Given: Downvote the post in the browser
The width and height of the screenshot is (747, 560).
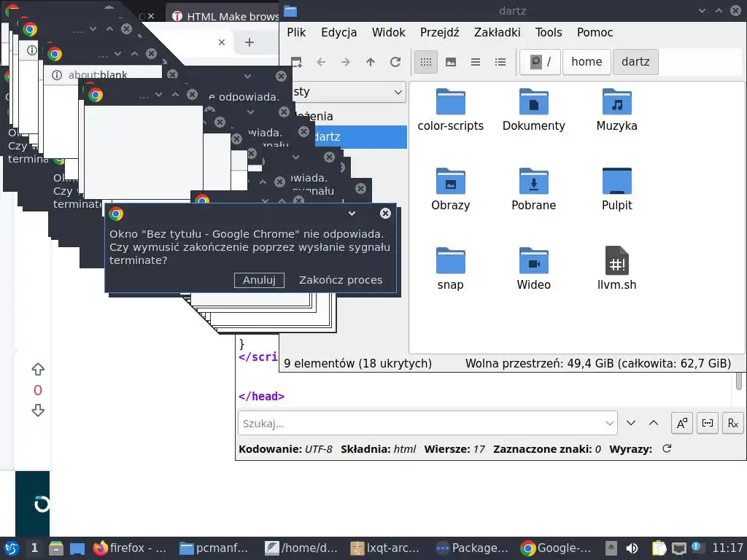Looking at the screenshot, I should pyautogui.click(x=38, y=411).
